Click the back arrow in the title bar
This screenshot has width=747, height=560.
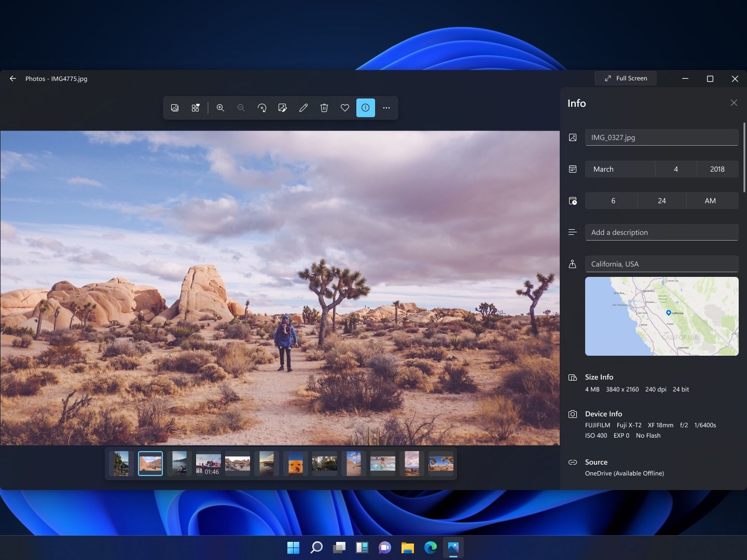coord(13,79)
